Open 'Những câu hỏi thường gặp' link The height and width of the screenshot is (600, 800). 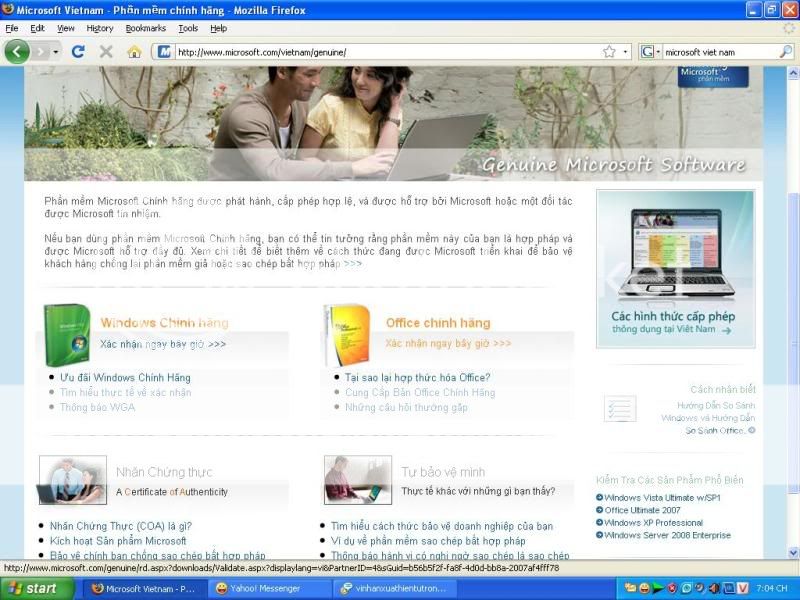pos(406,407)
